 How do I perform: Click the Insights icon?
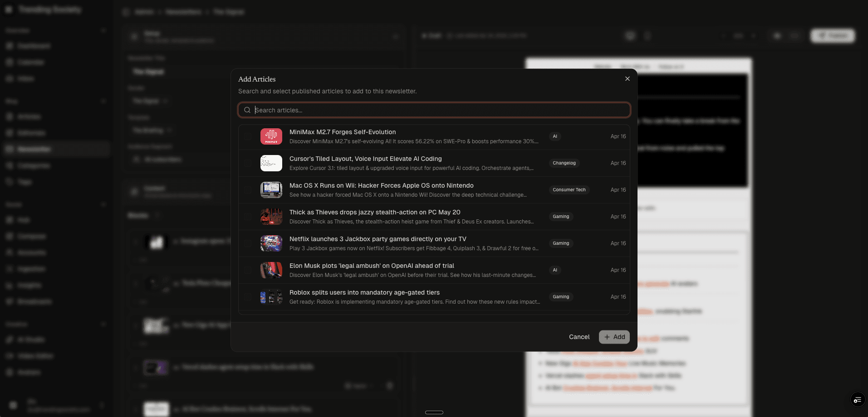click(10, 285)
